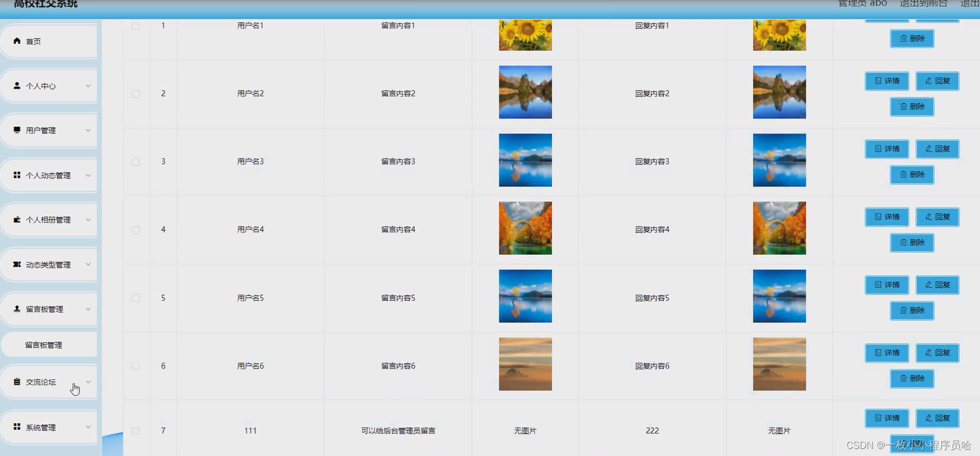980x456 pixels.
Task: Click the trash icon in row 2 删除 button
Action: coord(903,107)
